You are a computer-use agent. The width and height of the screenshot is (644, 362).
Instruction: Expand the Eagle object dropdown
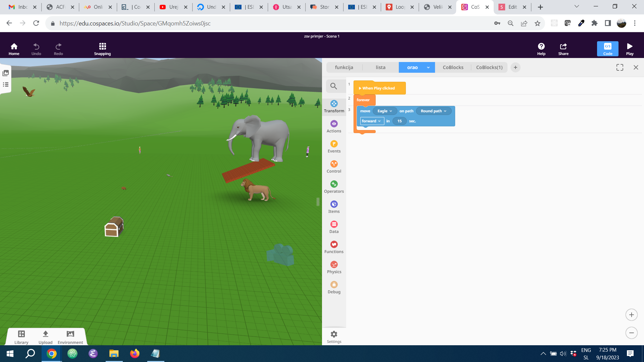point(385,111)
